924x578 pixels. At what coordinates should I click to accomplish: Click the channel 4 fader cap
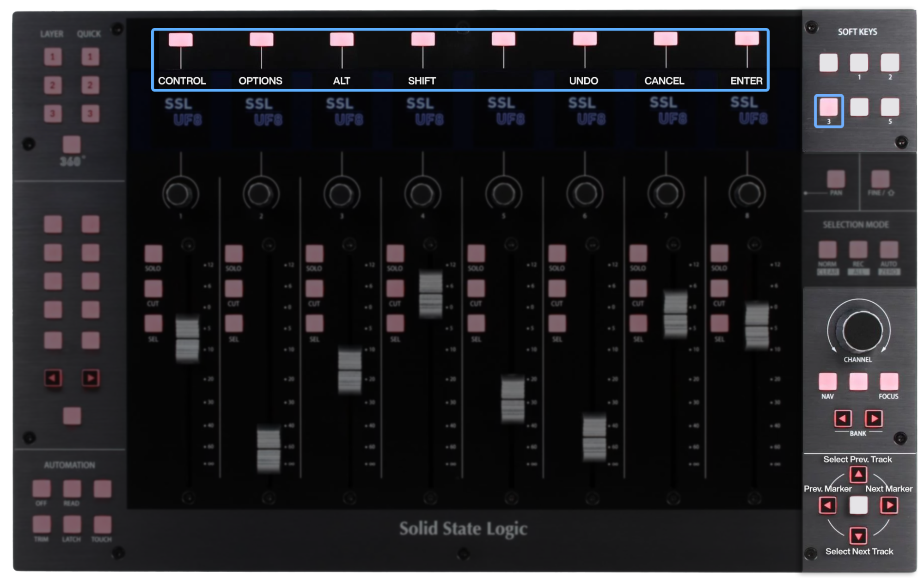click(430, 294)
